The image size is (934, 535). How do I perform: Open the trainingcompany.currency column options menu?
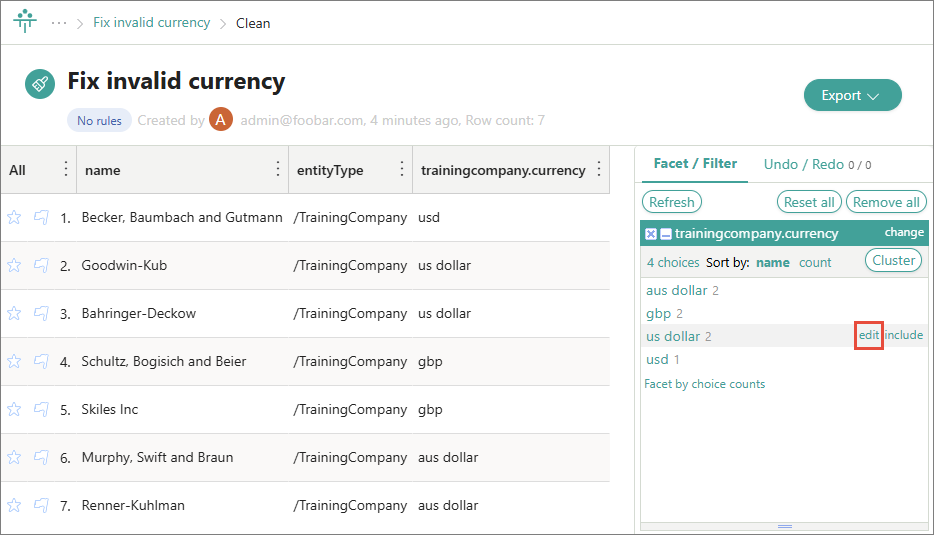point(599,169)
